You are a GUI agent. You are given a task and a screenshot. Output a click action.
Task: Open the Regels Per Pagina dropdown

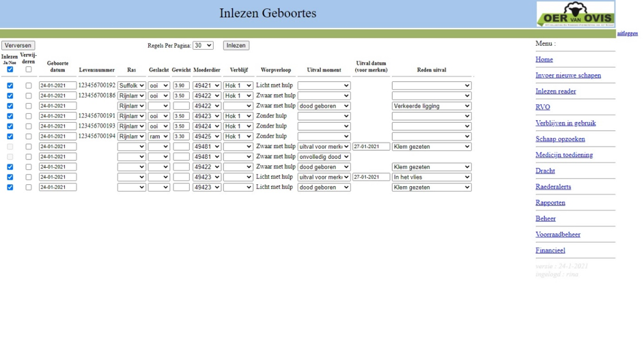pos(203,46)
